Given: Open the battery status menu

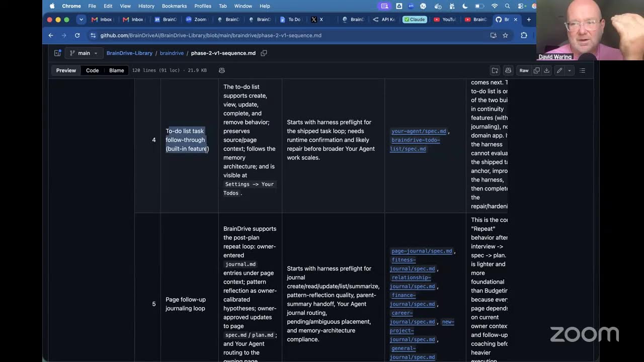Looking at the screenshot, I should pos(479,6).
